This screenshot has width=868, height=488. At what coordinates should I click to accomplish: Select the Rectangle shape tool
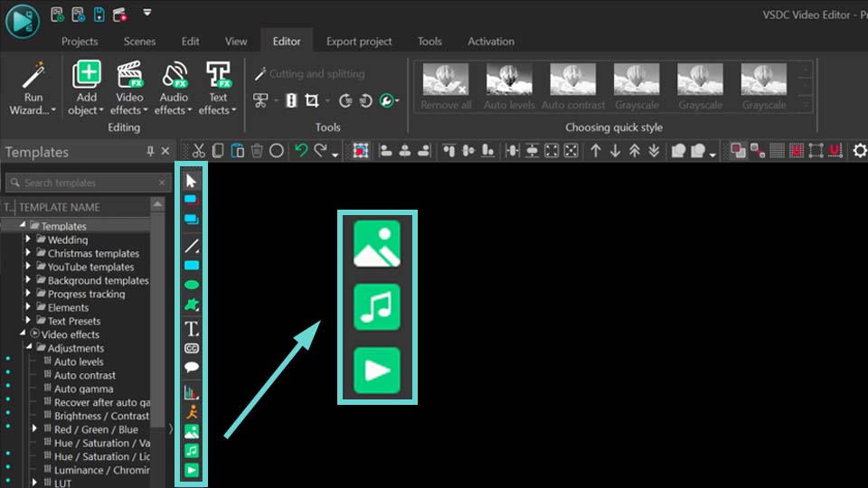click(x=192, y=266)
